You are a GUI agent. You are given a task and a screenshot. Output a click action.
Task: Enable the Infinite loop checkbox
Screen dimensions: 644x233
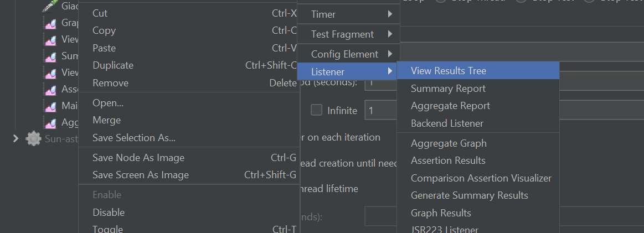pyautogui.click(x=317, y=110)
